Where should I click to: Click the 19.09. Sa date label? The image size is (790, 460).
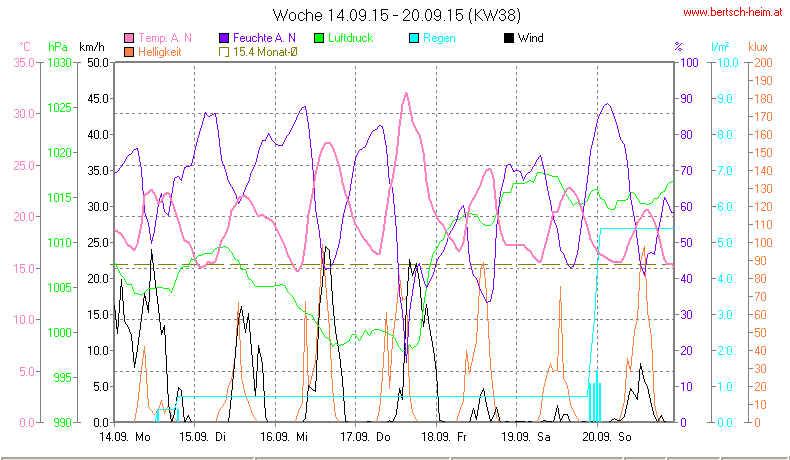click(x=526, y=437)
